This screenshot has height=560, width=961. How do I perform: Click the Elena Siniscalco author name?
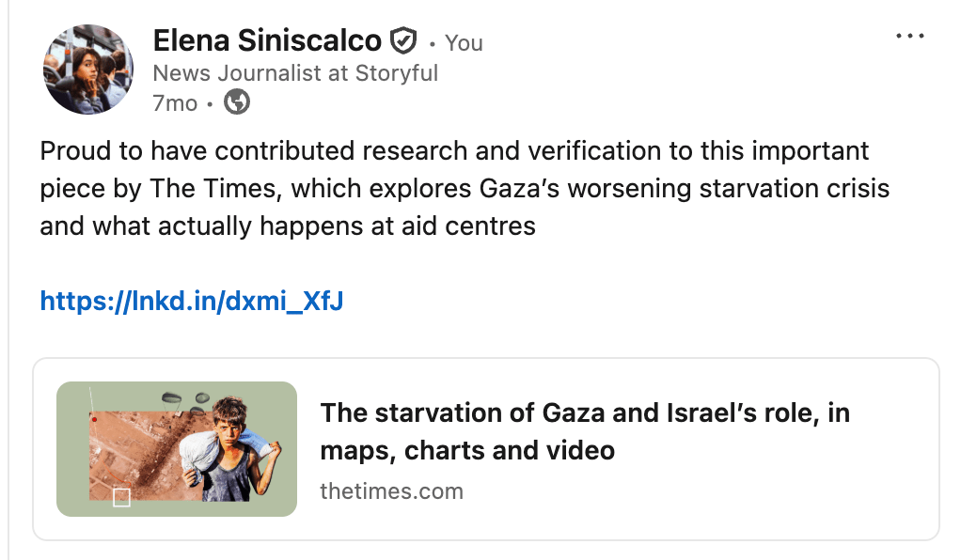(x=267, y=40)
